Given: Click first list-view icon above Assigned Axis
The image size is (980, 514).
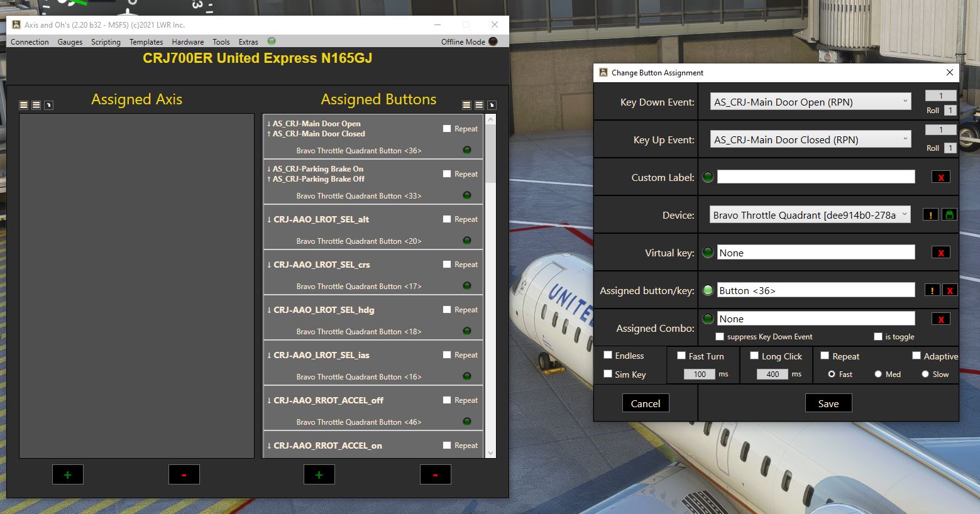Looking at the screenshot, I should (24, 105).
